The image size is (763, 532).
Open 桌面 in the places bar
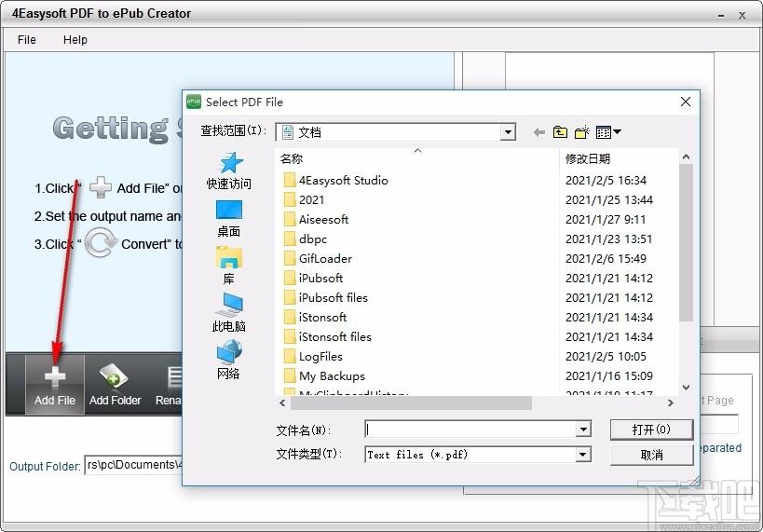pos(228,219)
